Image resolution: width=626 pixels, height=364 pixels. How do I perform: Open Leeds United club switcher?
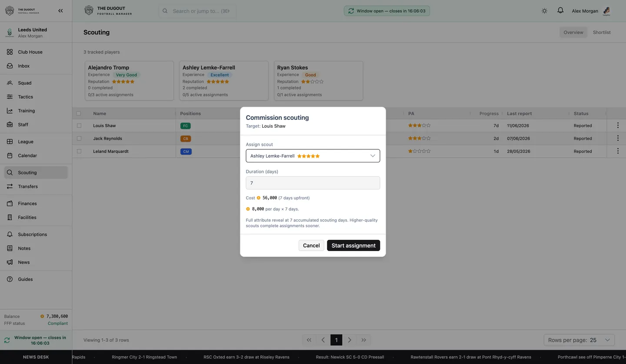[36, 33]
